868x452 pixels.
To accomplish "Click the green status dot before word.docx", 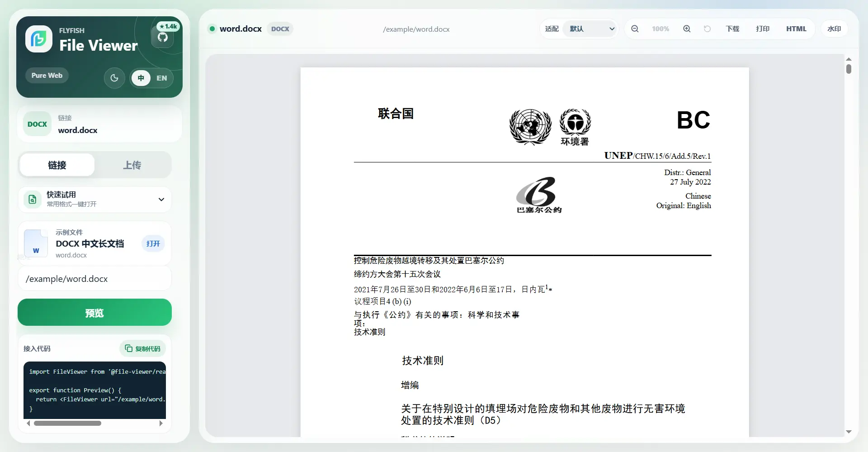I will click(x=212, y=29).
